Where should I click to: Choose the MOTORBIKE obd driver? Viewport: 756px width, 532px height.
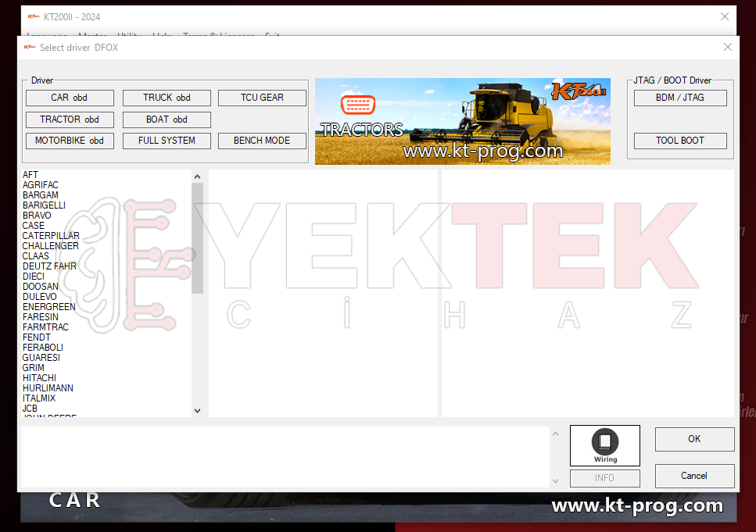point(70,141)
